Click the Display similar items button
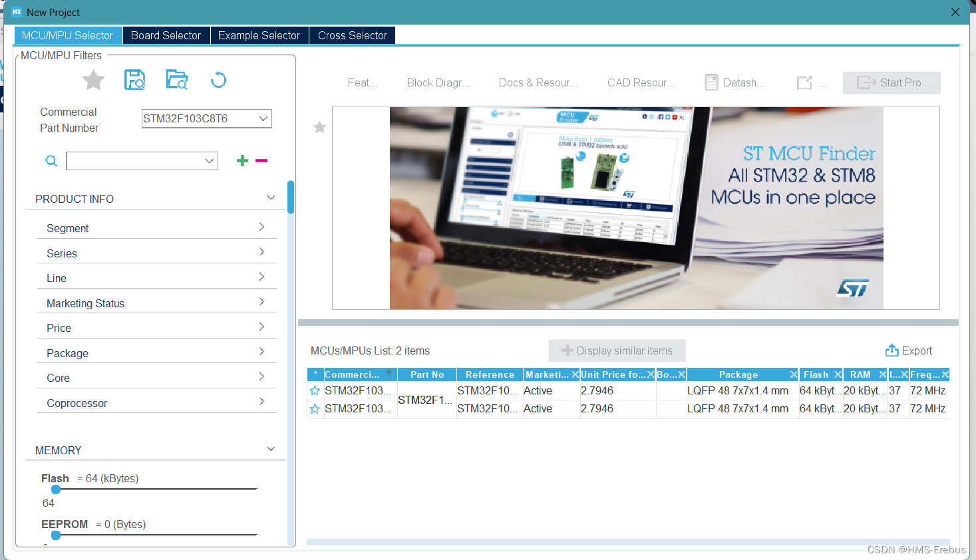 click(617, 350)
